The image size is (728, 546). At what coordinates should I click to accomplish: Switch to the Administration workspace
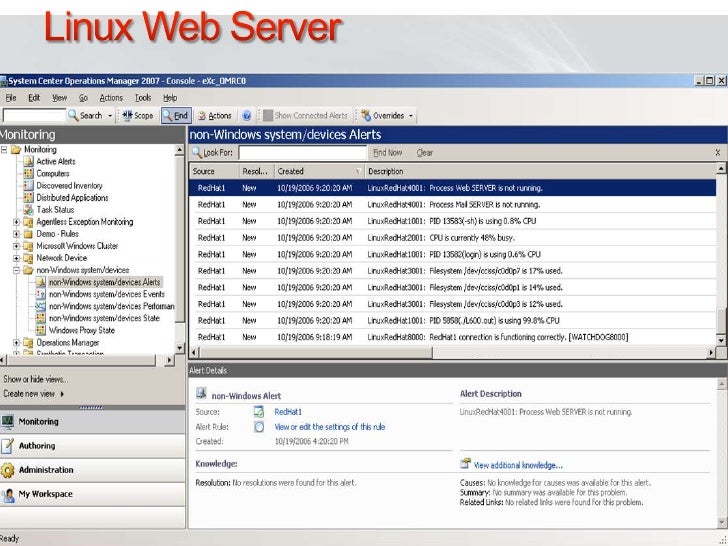point(92,470)
